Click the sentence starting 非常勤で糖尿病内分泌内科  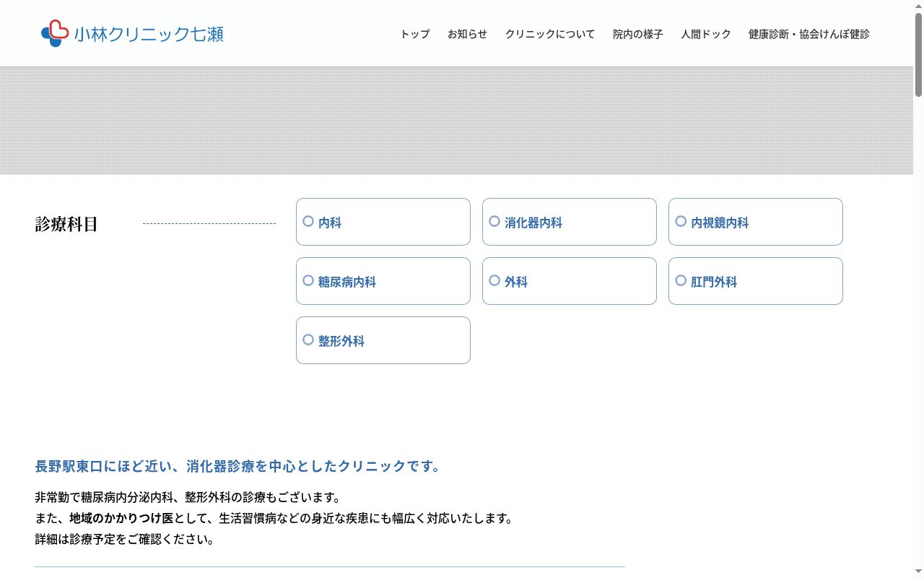[x=188, y=498]
